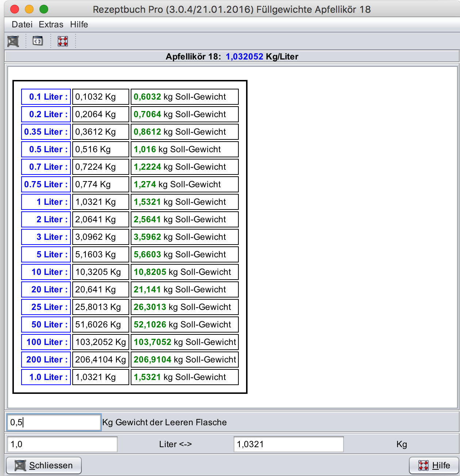Close the window with the red button
Viewport: 460px width, 476px height.
(x=15, y=9)
